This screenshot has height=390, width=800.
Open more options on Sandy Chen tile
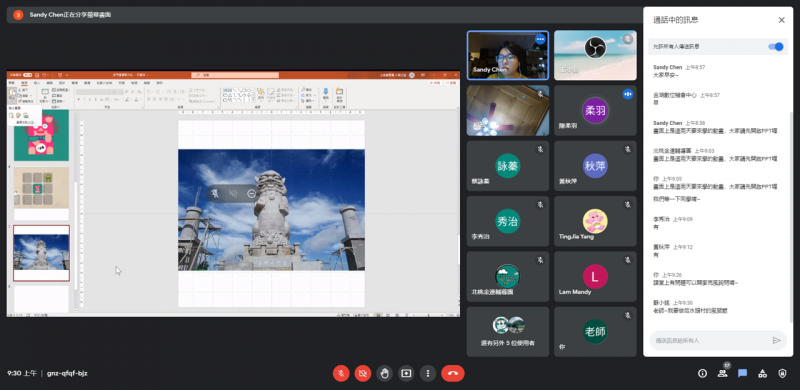pos(540,39)
